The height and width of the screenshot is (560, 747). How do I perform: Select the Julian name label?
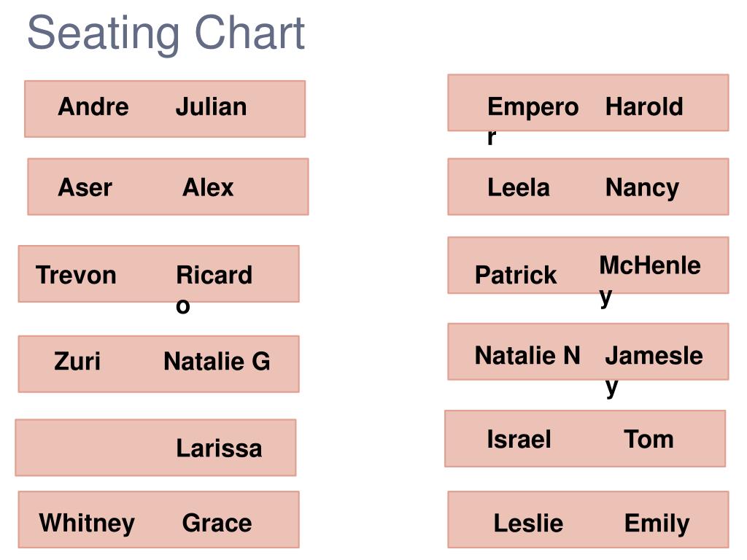[x=212, y=106]
